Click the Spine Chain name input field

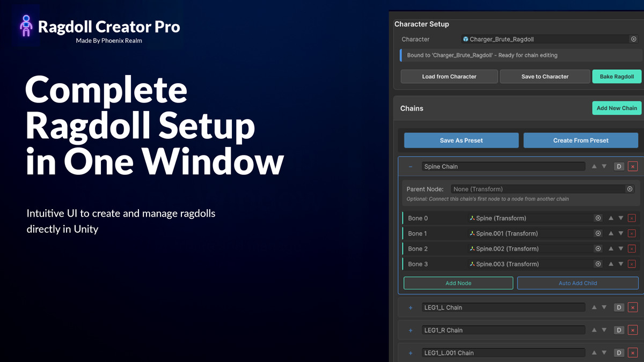pos(503,166)
